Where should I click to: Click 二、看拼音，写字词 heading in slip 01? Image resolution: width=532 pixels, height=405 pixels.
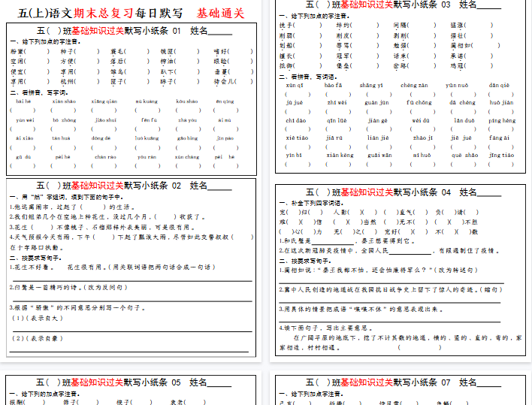point(39,92)
